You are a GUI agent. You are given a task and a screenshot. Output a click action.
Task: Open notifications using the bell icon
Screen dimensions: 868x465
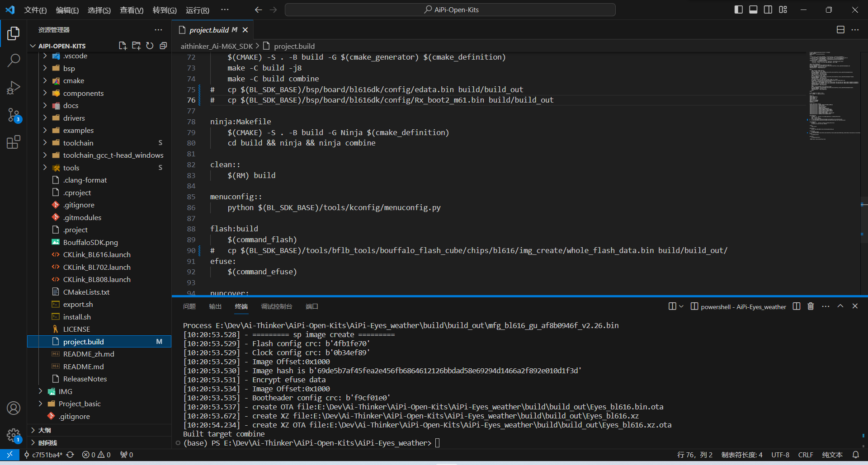point(856,455)
